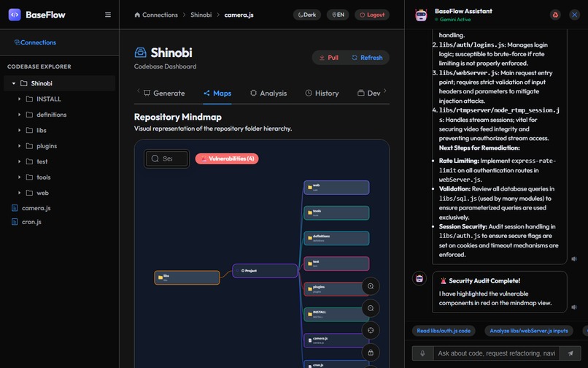Click the Shinobi inbox header icon
The width and height of the screenshot is (588, 368).
pyautogui.click(x=140, y=53)
